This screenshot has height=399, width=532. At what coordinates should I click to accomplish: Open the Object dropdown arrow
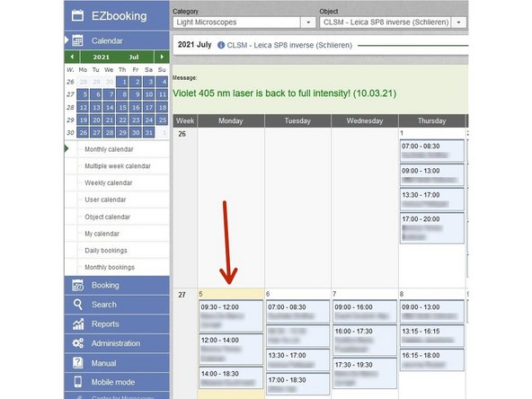click(458, 22)
